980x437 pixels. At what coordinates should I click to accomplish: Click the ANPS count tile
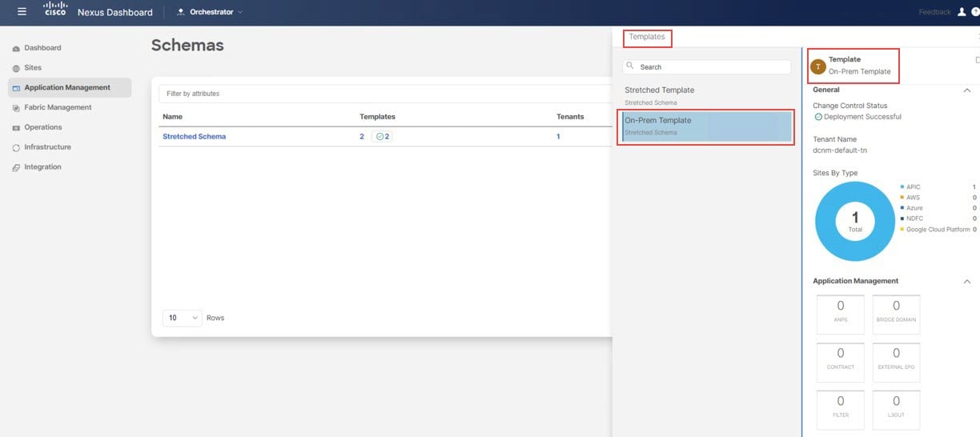[841, 314]
